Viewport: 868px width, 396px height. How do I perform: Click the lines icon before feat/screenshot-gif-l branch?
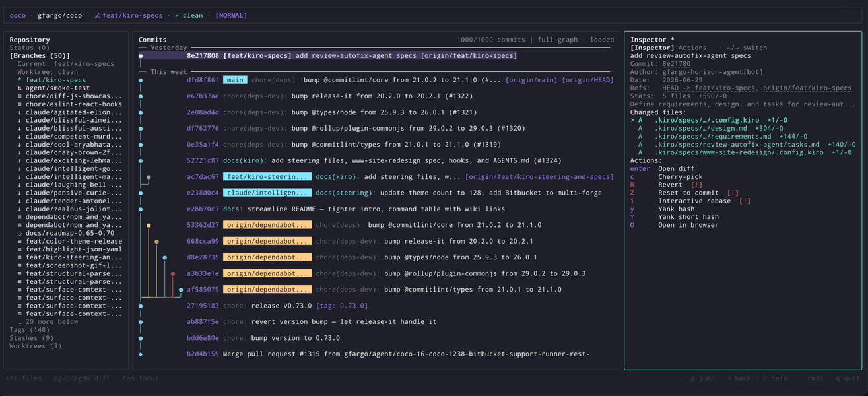point(19,265)
